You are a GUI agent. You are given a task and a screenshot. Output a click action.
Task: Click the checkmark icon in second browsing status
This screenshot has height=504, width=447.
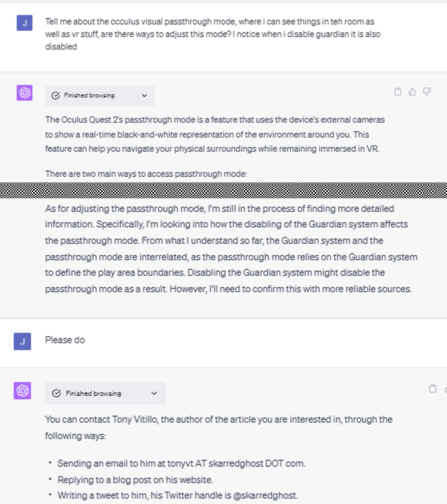(x=56, y=393)
